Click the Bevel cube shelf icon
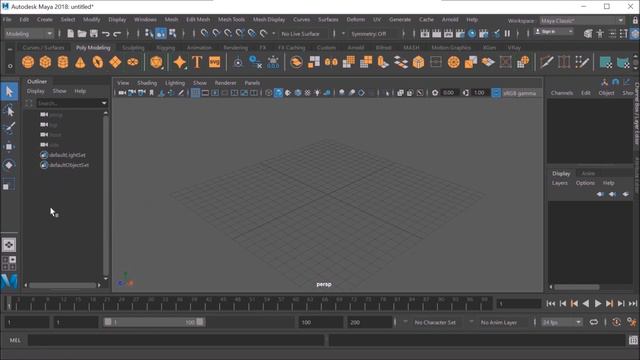Image resolution: width=640 pixels, height=360 pixels. [418, 62]
